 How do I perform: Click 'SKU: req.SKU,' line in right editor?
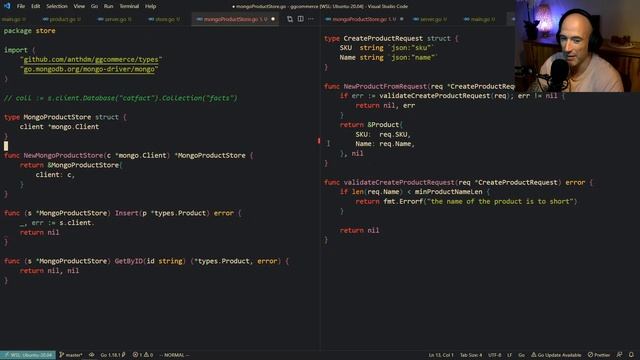(x=382, y=134)
